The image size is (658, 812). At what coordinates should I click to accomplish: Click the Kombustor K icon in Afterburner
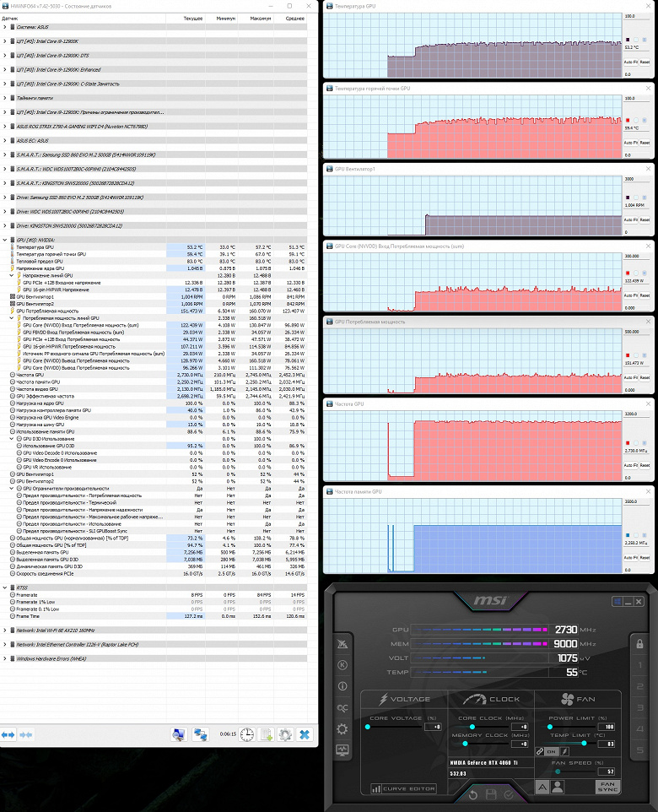342,665
